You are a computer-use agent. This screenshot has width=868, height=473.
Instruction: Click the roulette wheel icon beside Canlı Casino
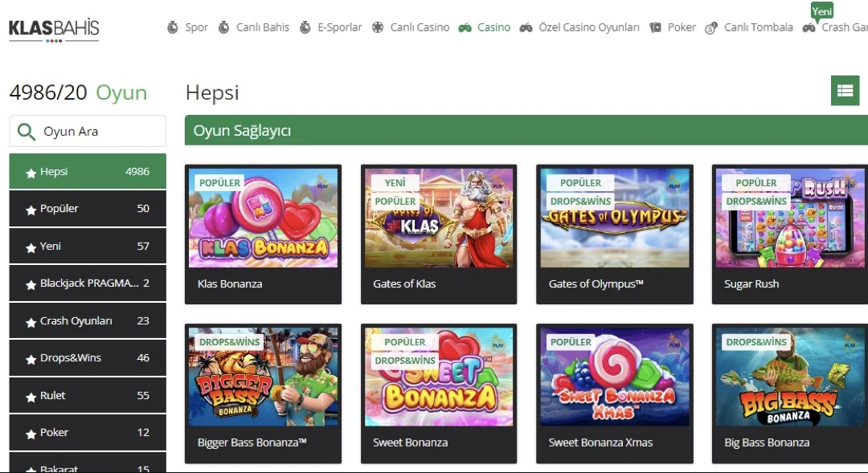(x=378, y=27)
